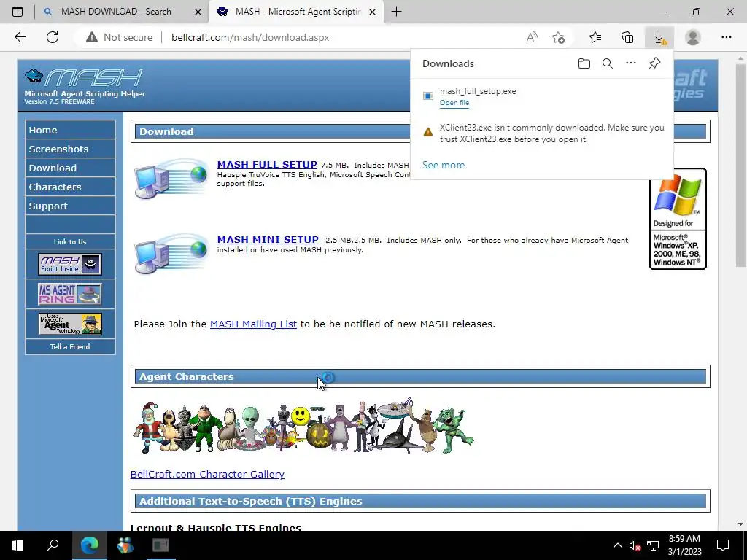Pin the Downloads flyout
The height and width of the screenshot is (560, 747).
654,63
